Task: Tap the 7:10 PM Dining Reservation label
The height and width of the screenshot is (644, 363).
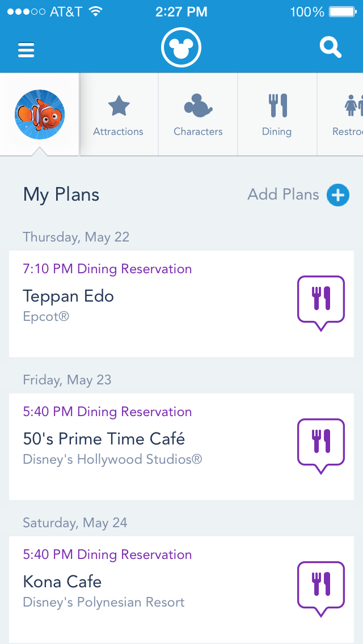Action: pos(107,269)
